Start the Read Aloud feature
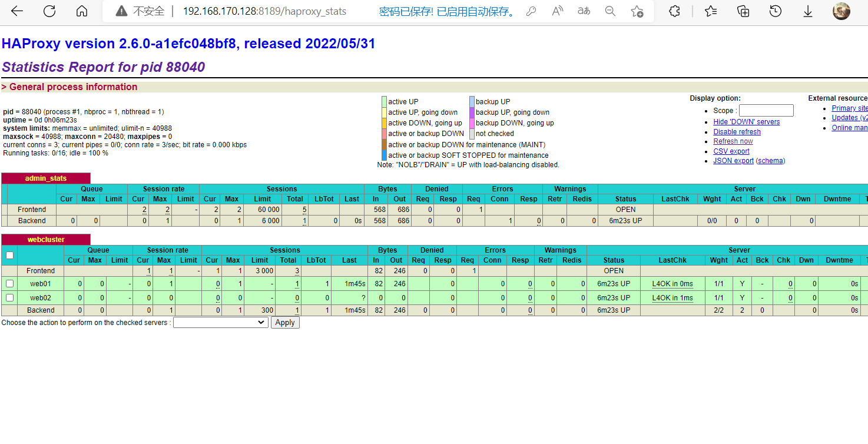 click(x=558, y=11)
